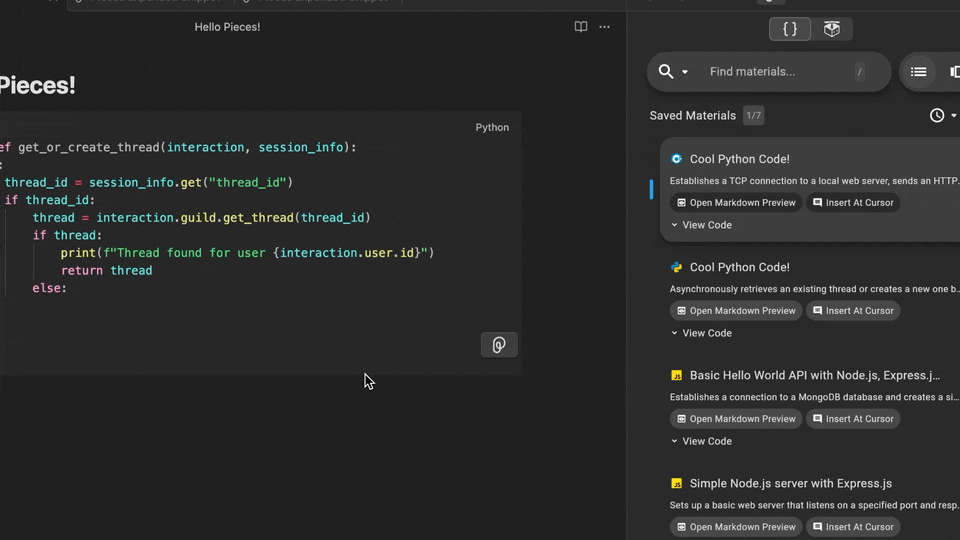960x540 pixels.
Task: Click the Python logo icon of second snippet
Action: point(677,267)
